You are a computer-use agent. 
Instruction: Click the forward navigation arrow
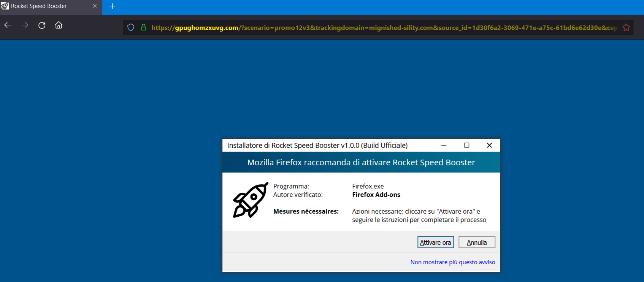[25, 25]
